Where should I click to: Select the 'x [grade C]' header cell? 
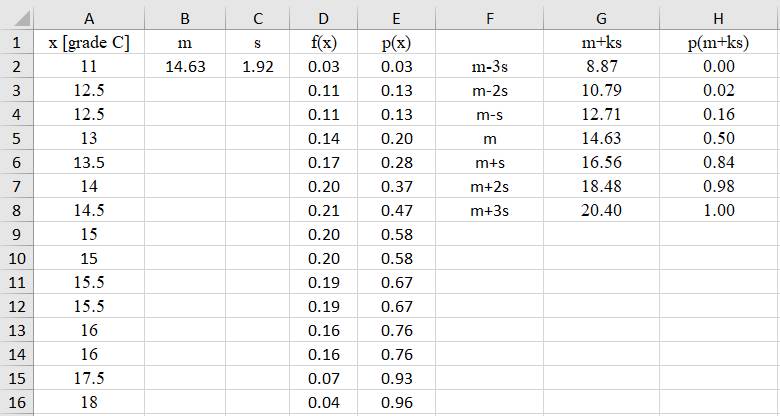89,43
